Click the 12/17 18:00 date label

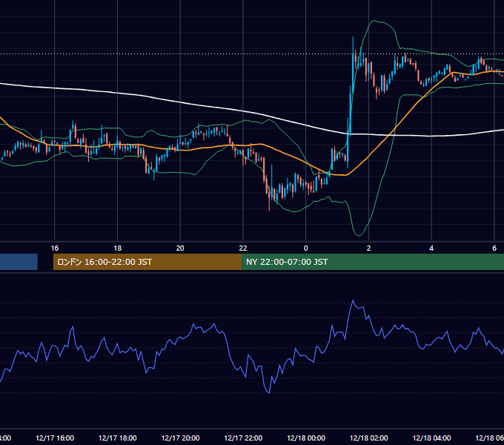pyautogui.click(x=118, y=438)
